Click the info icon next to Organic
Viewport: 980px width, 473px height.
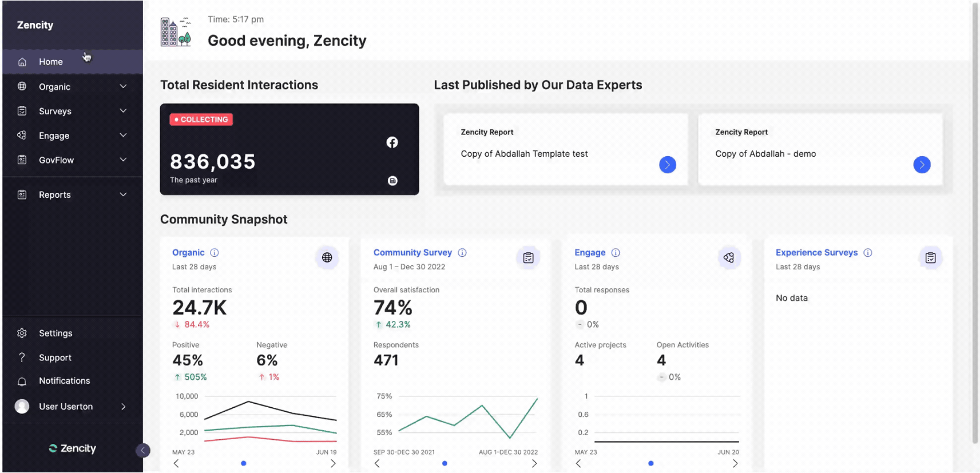click(215, 252)
